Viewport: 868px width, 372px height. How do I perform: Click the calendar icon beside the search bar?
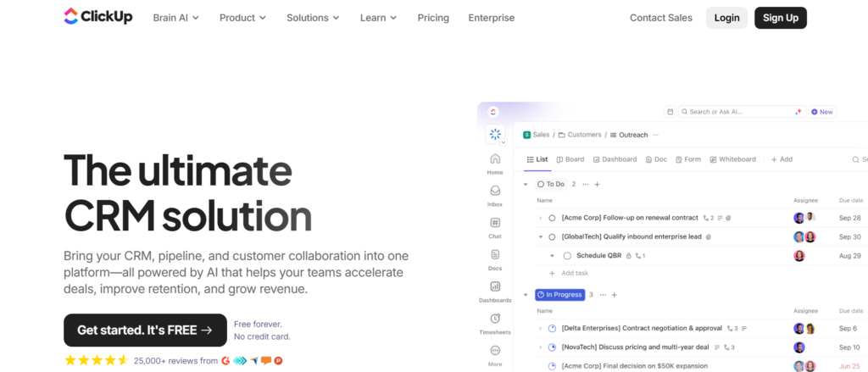[670, 112]
